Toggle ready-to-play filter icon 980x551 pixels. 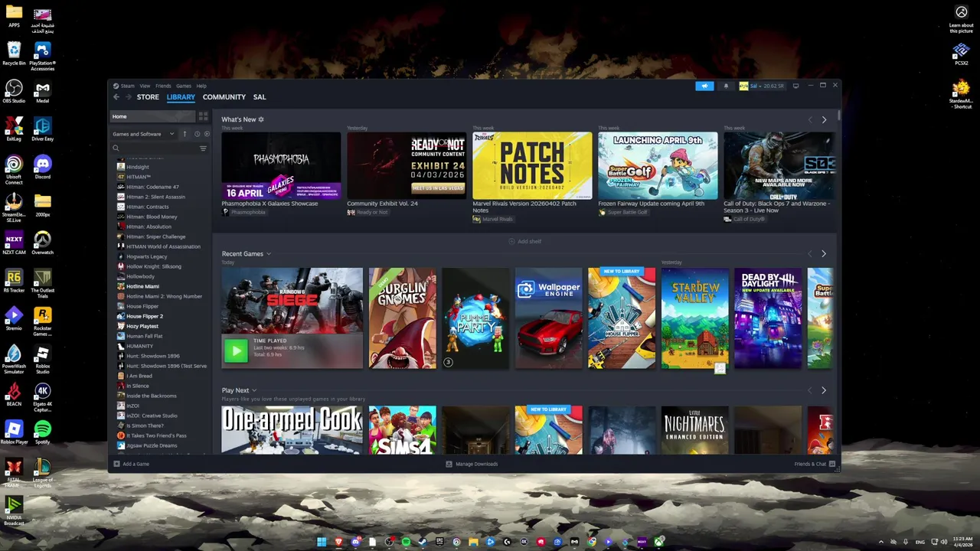coord(207,134)
